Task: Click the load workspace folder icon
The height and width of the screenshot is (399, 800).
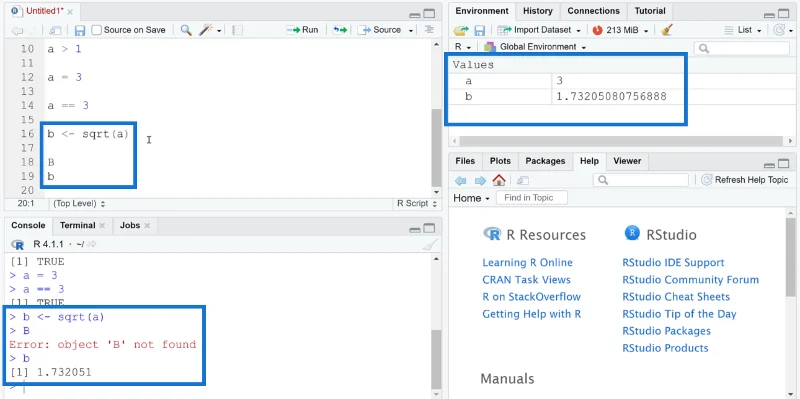Action: [x=461, y=30]
